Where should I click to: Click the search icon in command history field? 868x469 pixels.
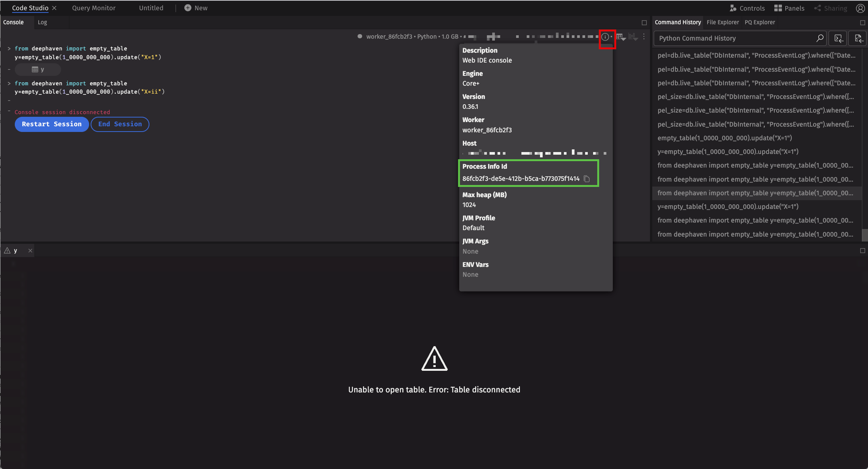coord(819,38)
